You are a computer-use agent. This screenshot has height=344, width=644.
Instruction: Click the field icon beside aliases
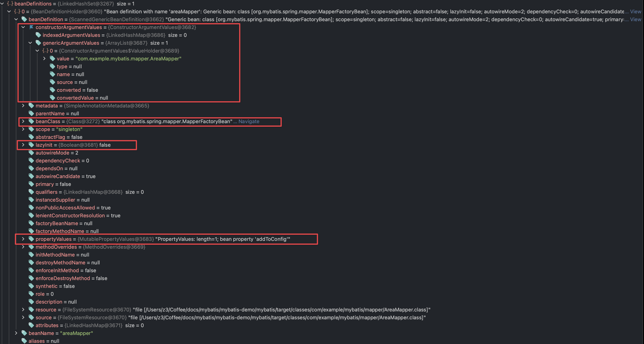pyautogui.click(x=24, y=341)
